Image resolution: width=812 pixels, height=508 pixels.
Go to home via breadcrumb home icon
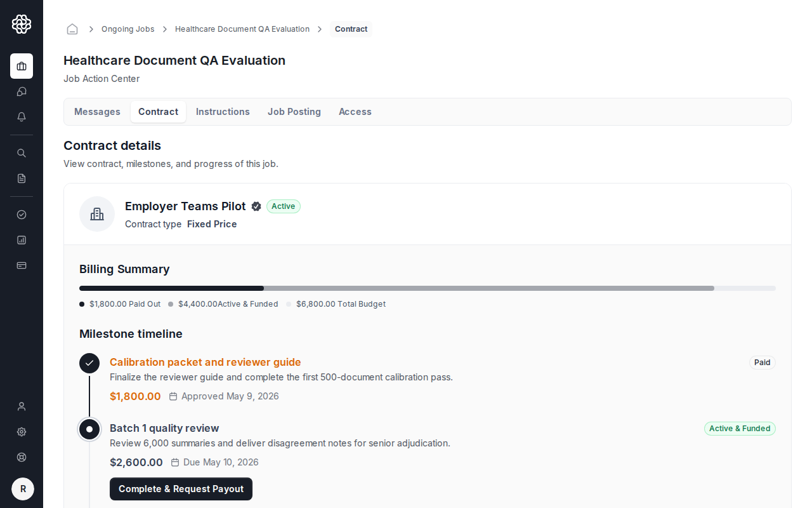(72, 29)
